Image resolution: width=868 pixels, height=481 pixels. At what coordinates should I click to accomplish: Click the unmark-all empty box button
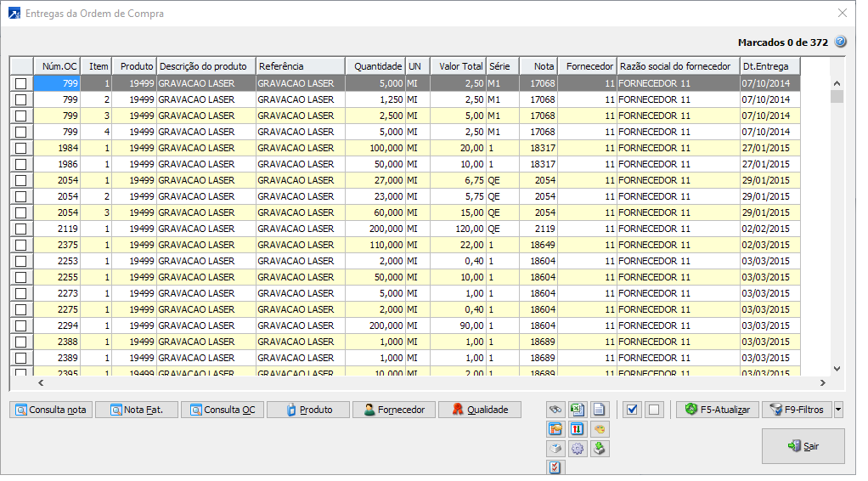pos(654,410)
